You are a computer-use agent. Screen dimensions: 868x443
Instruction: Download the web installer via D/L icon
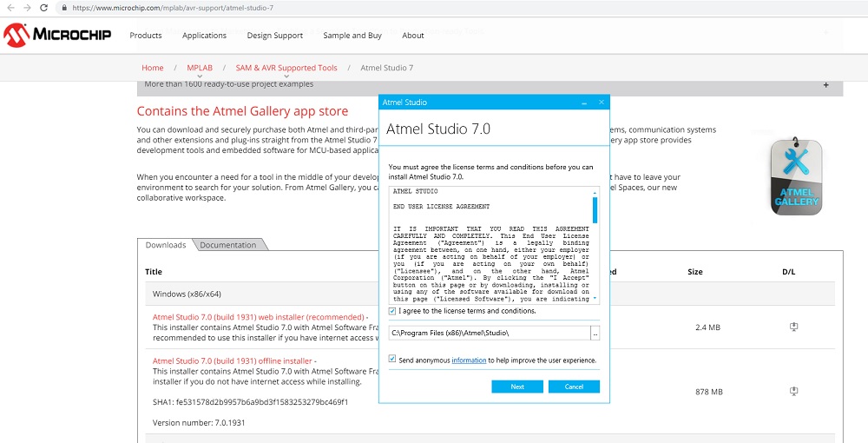click(793, 327)
